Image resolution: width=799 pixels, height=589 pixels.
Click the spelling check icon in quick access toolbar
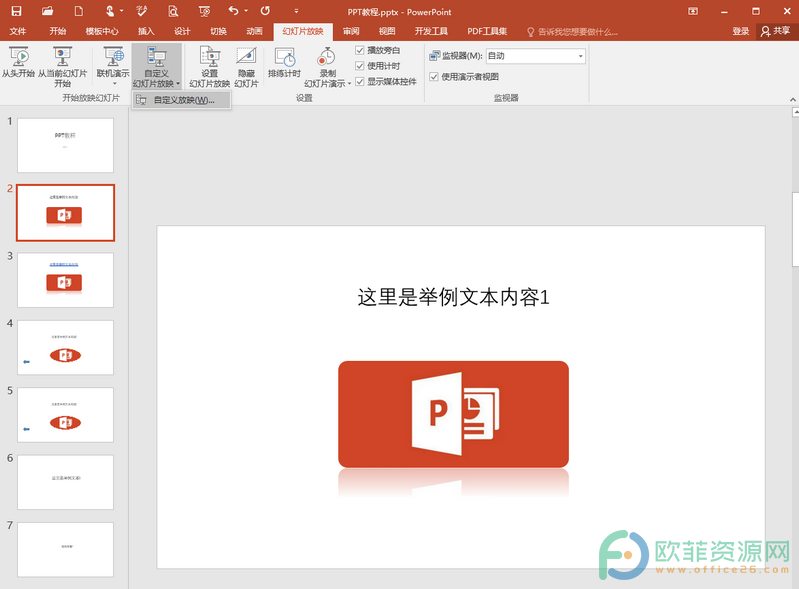pyautogui.click(x=142, y=11)
